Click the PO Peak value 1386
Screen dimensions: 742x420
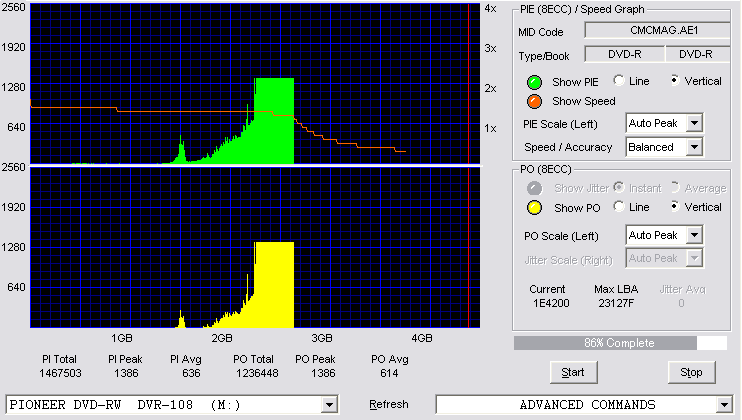(323, 373)
